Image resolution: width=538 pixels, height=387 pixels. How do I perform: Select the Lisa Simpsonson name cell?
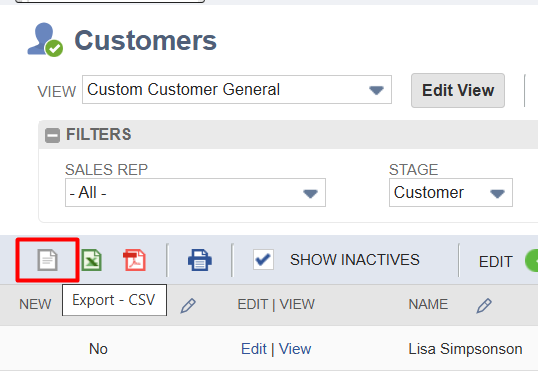coord(465,349)
